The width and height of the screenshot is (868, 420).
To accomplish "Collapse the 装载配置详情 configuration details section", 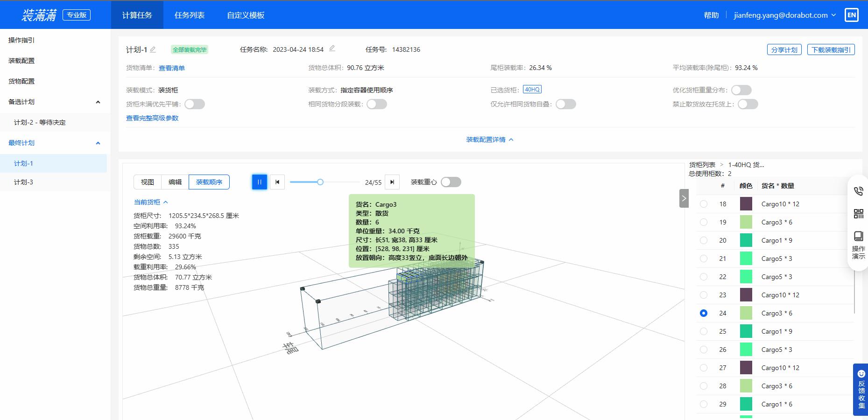I will (x=489, y=139).
